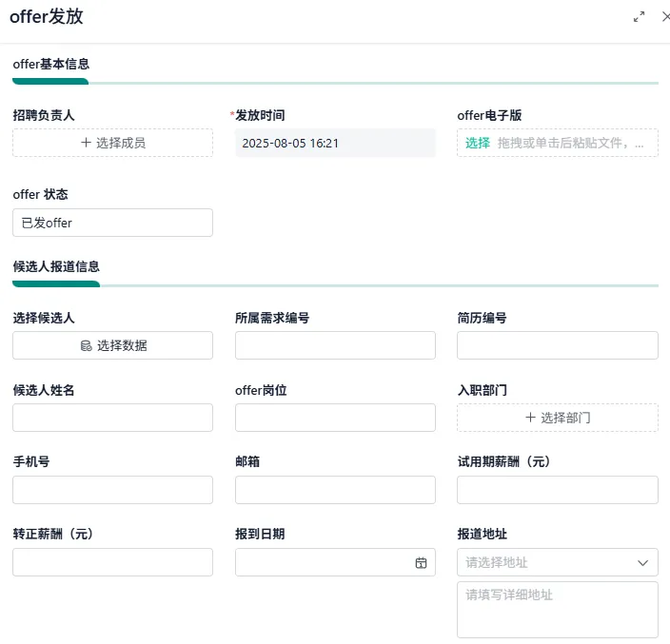Focus the 转正薪酬 input field
The width and height of the screenshot is (670, 644).
coord(112,562)
